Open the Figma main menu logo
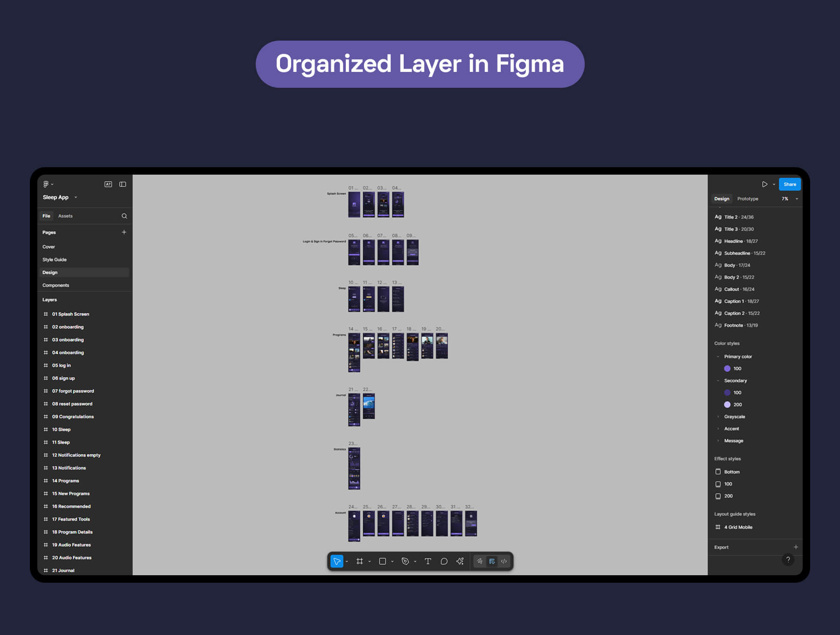This screenshot has height=635, width=840. click(x=46, y=184)
